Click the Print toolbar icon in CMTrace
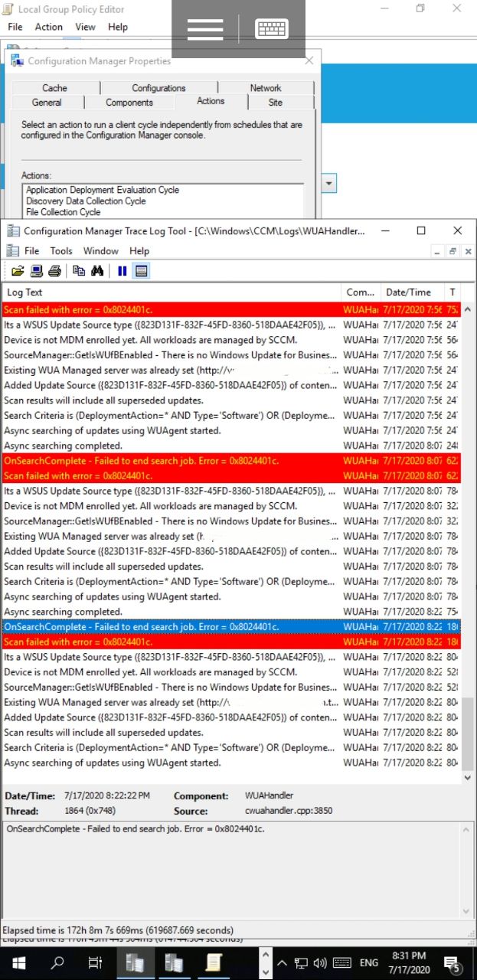The image size is (477, 980). [x=55, y=270]
